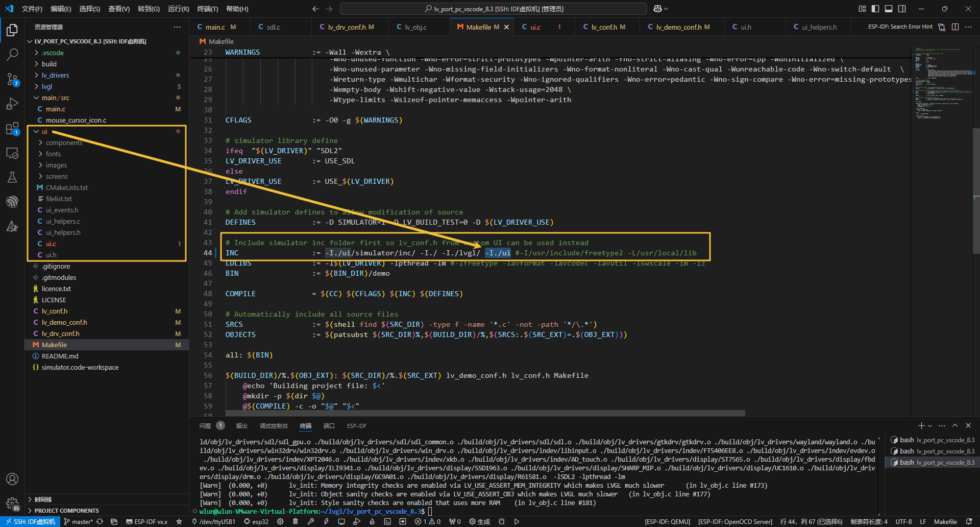Image resolution: width=980 pixels, height=527 pixels.
Task: Open editor more actions ellipsis
Action: click(968, 27)
